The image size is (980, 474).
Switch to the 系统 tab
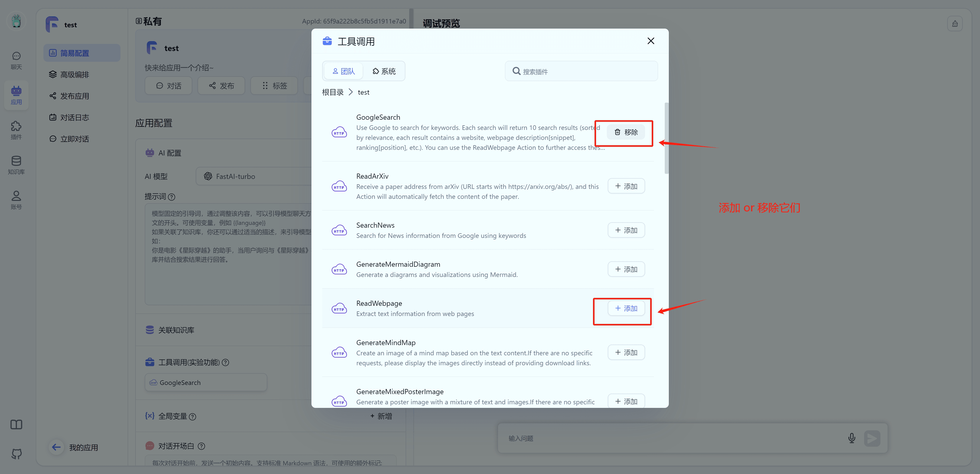tap(384, 71)
